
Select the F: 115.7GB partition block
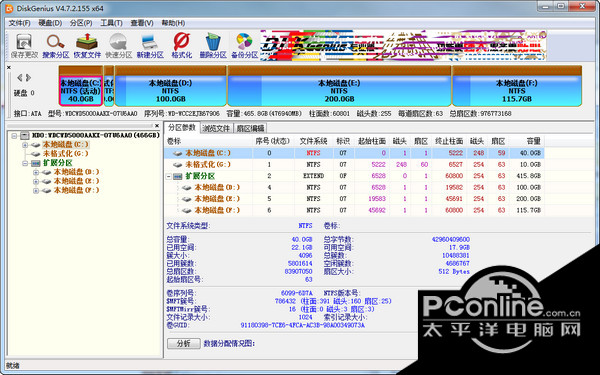(x=517, y=86)
